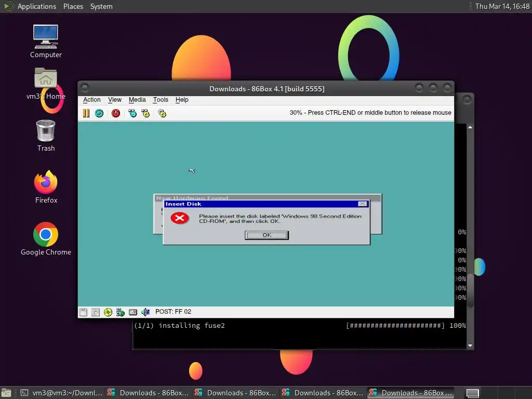Click the hard disk status icon
Screen dimensions: 532x399
click(x=133, y=312)
